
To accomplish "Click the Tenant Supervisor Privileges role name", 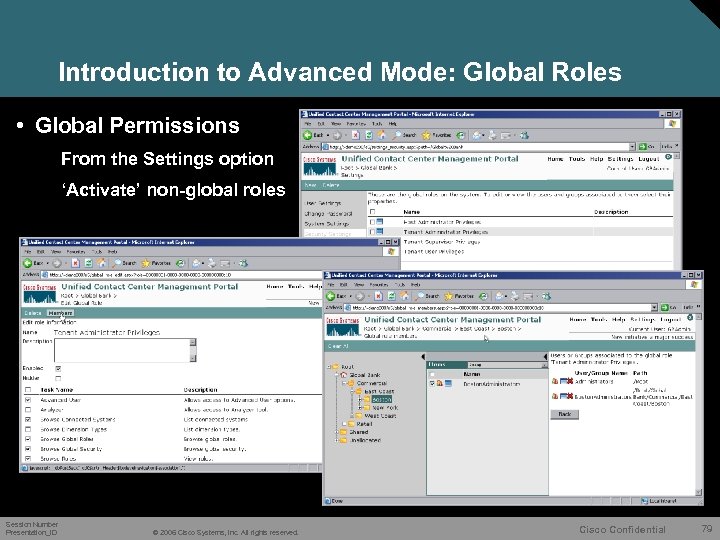I will click(x=442, y=242).
